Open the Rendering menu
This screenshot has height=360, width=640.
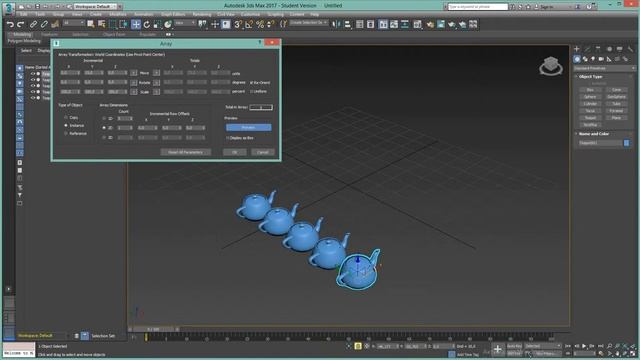click(x=202, y=14)
